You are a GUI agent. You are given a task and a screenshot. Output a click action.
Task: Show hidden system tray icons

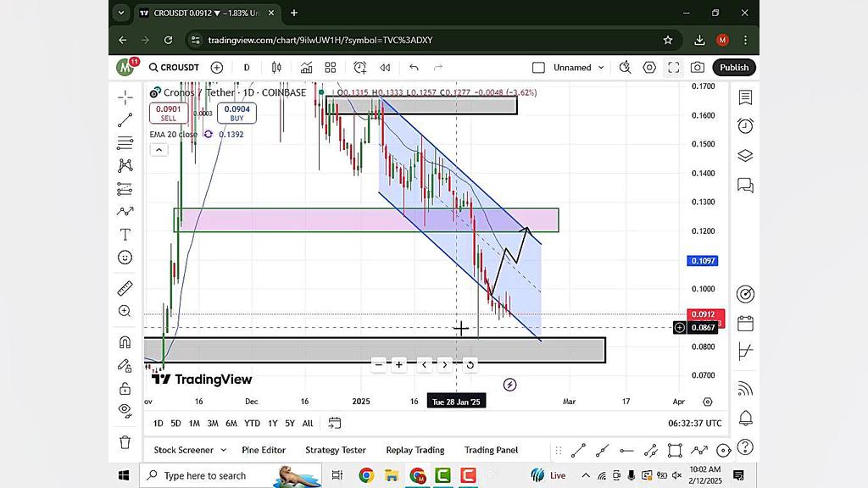tap(585, 475)
